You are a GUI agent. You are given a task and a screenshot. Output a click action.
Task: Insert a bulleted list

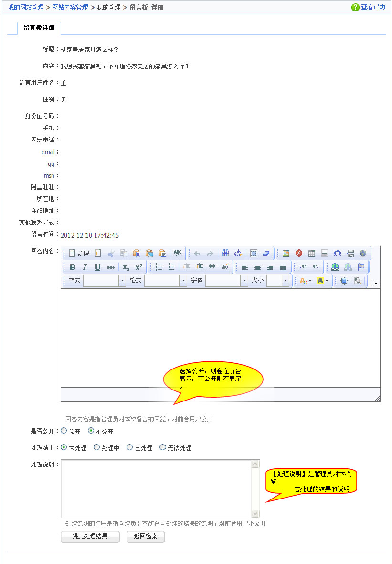point(171,267)
